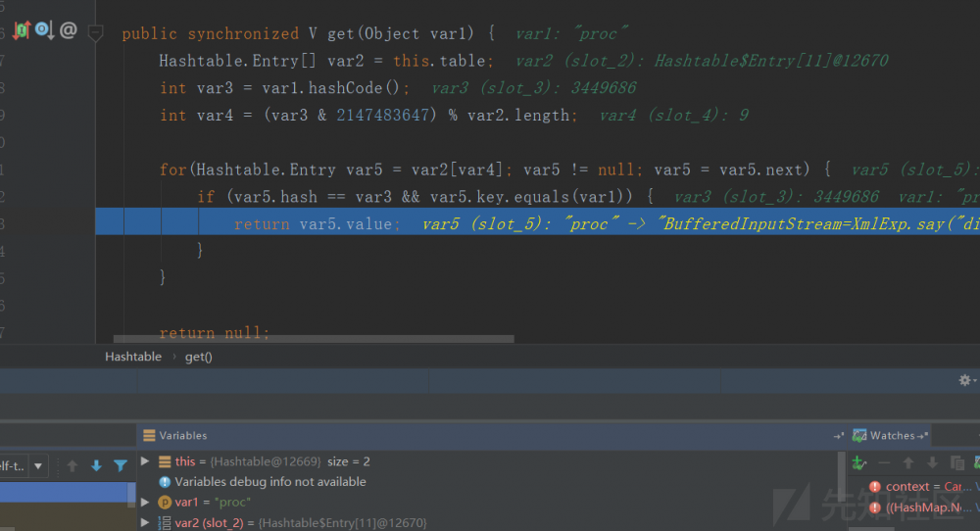The image size is (980, 531).
Task: Open debugger settings gear menu
Action: [966, 380]
